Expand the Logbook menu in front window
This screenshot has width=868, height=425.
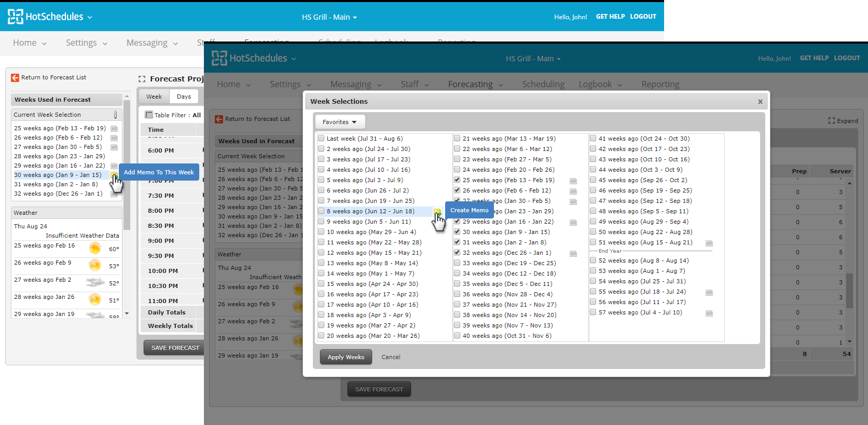click(x=600, y=85)
